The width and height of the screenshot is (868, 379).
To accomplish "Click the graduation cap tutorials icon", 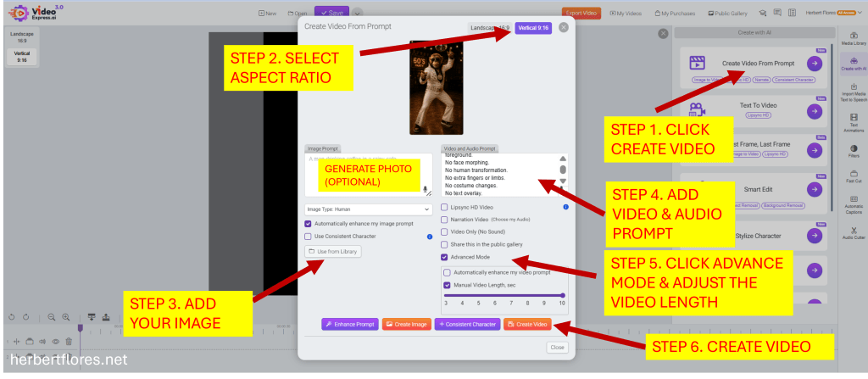I will [x=762, y=13].
